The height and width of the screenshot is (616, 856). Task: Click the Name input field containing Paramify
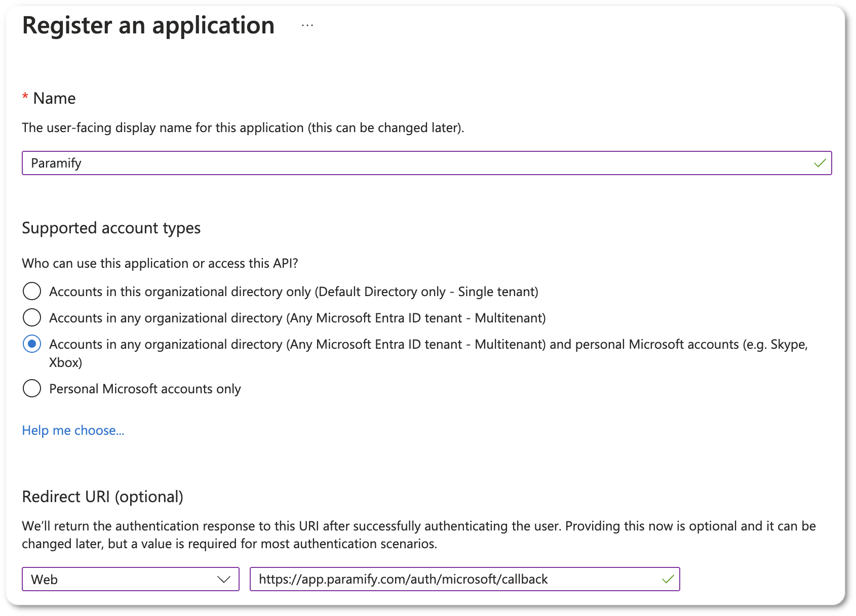[x=426, y=163]
